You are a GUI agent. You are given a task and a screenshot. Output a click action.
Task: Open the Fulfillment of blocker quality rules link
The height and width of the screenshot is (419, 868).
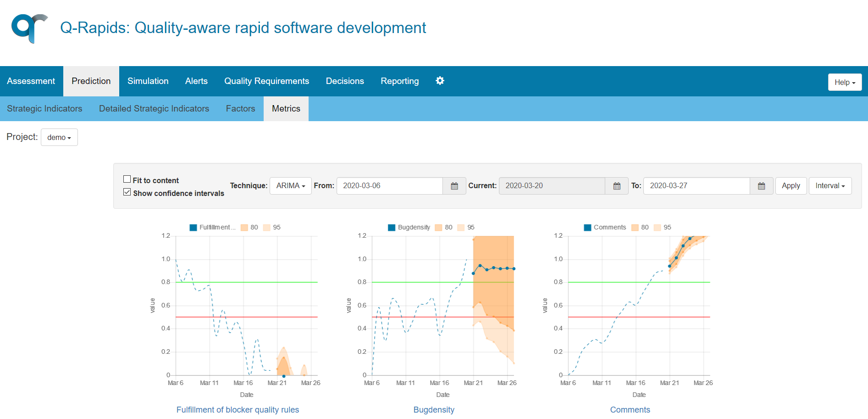238,409
